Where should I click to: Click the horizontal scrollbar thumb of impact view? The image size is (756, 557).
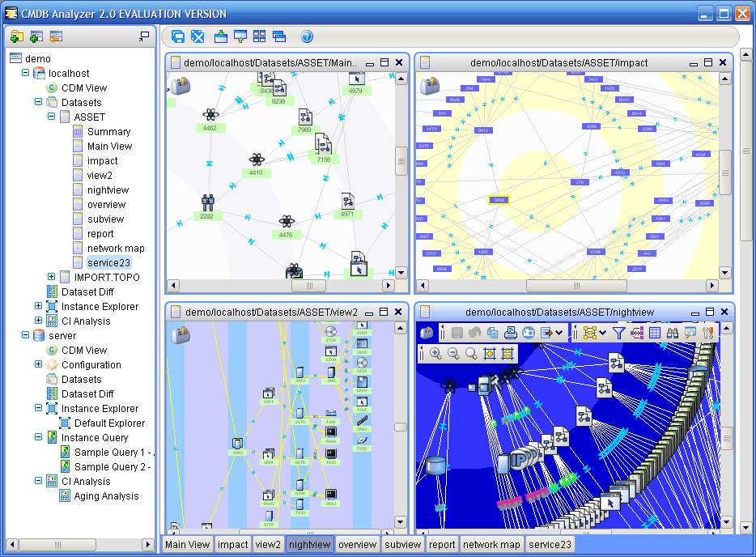click(576, 286)
